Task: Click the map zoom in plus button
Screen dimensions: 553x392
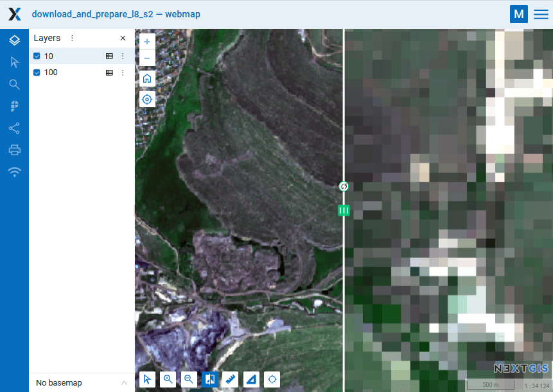Action: (147, 42)
